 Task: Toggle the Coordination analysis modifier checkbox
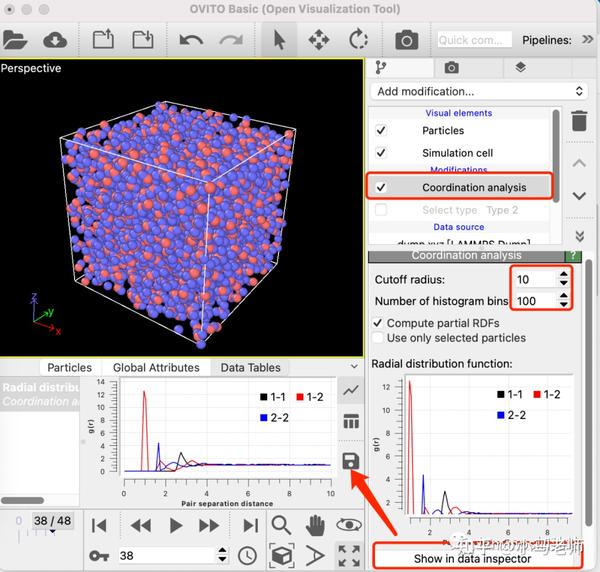coord(381,187)
